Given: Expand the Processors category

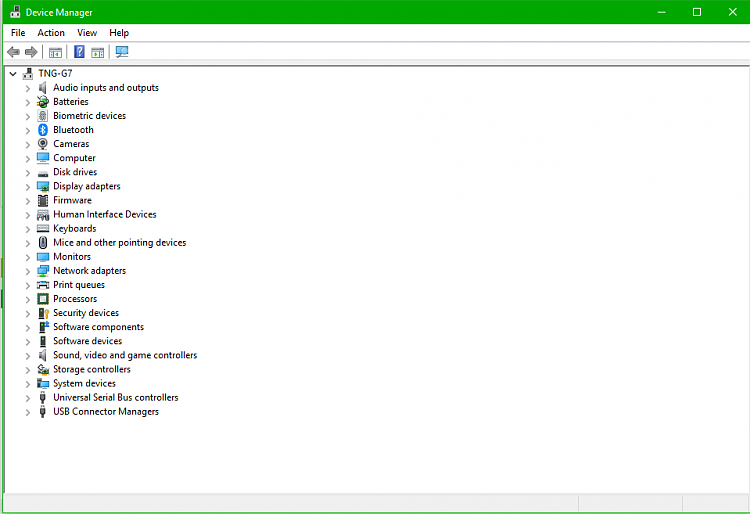Looking at the screenshot, I should tap(28, 300).
